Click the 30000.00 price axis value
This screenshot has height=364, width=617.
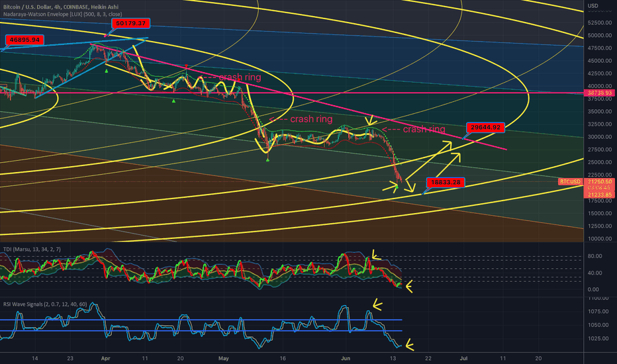(600, 137)
